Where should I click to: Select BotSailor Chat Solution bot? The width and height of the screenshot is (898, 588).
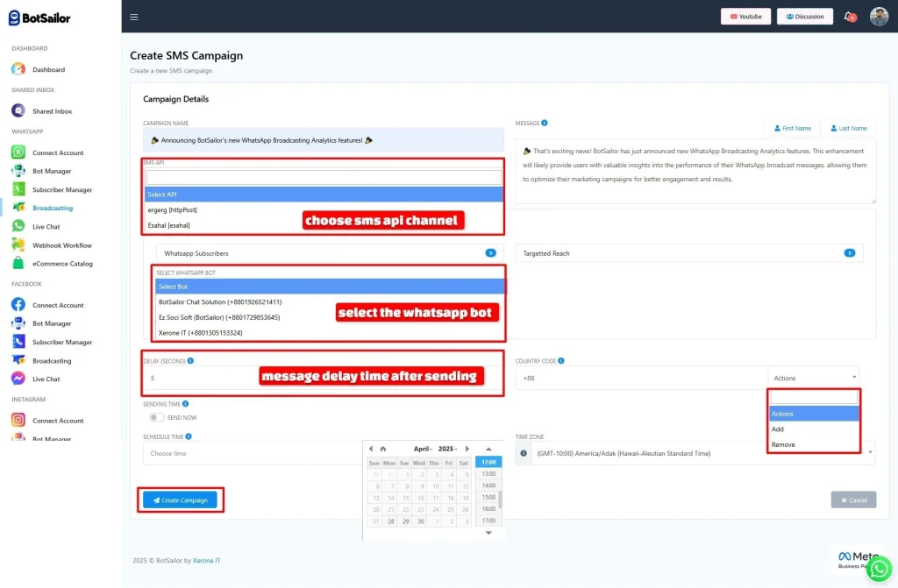(x=330, y=301)
